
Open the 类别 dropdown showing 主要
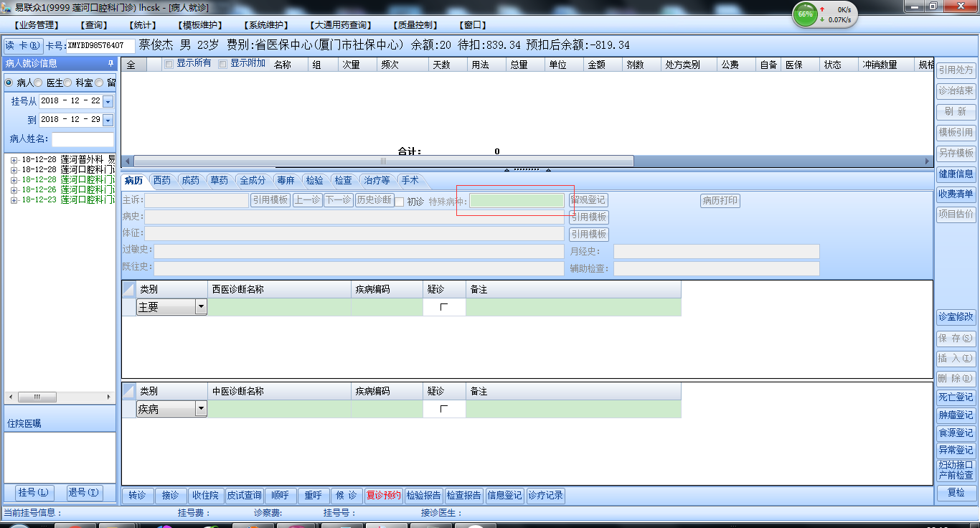[201, 307]
